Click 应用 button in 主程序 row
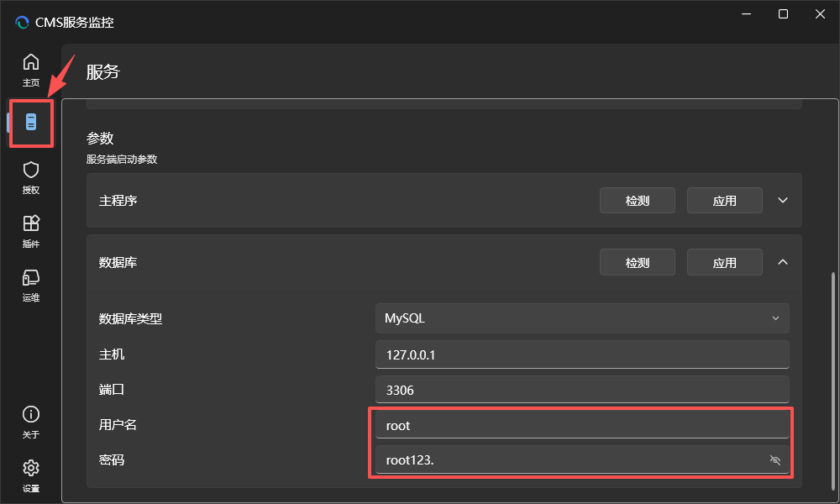 (724, 201)
